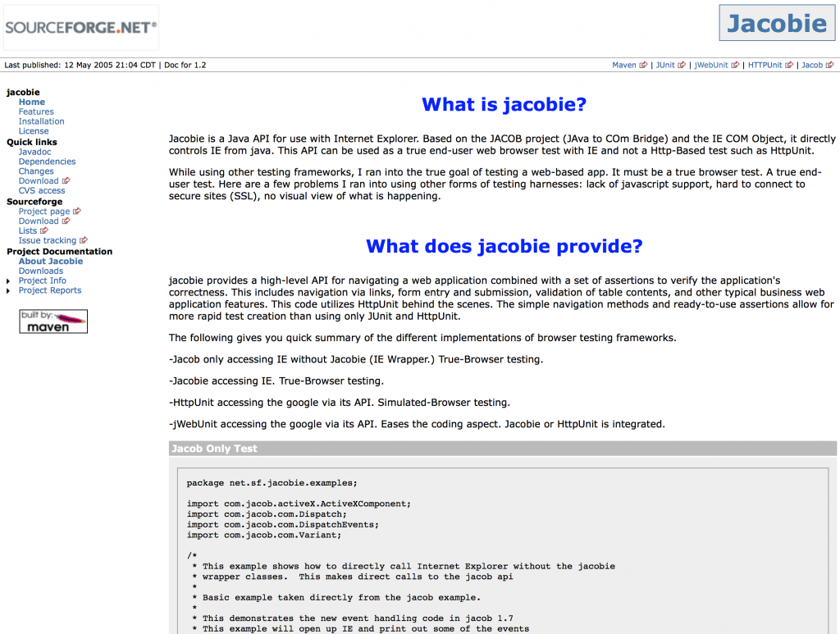Open the License page
840x634 pixels.
[33, 130]
